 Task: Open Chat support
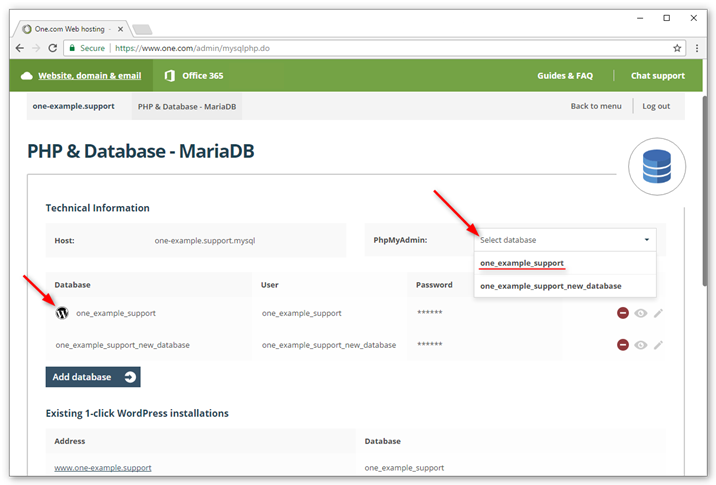pos(658,76)
